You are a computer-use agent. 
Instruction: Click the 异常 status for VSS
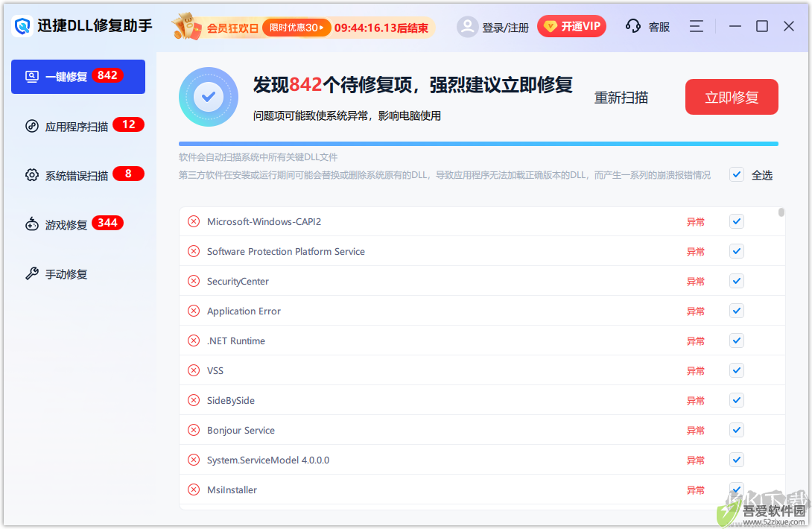tap(696, 371)
